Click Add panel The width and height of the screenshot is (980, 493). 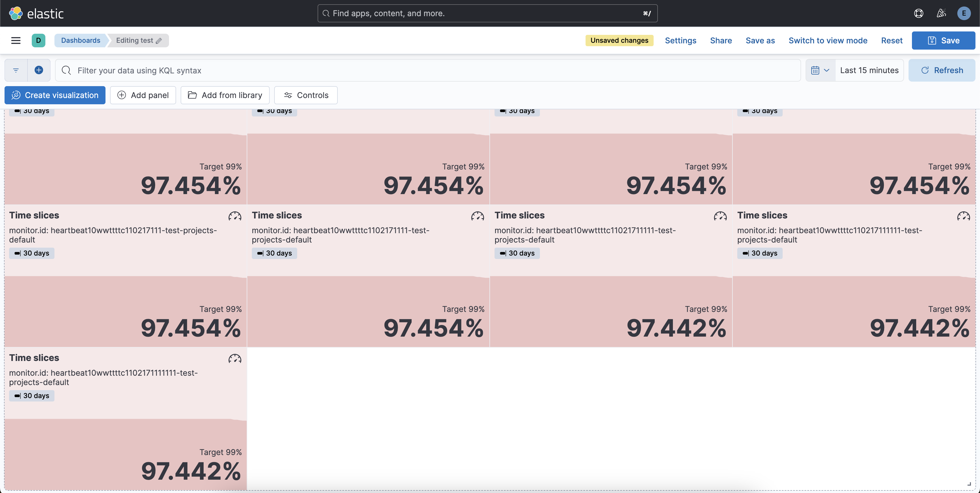point(143,95)
